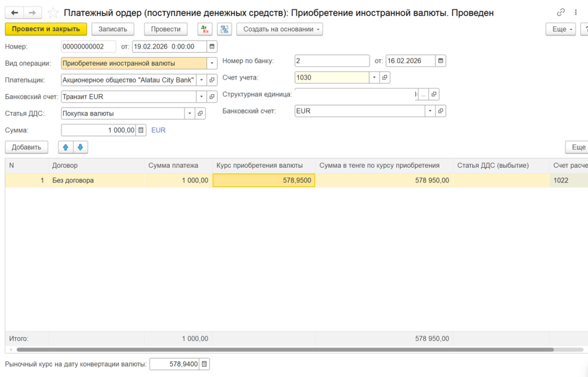Screen dimensions: 588x377
Task: Edit рыночный курс value field
Action: (175, 364)
